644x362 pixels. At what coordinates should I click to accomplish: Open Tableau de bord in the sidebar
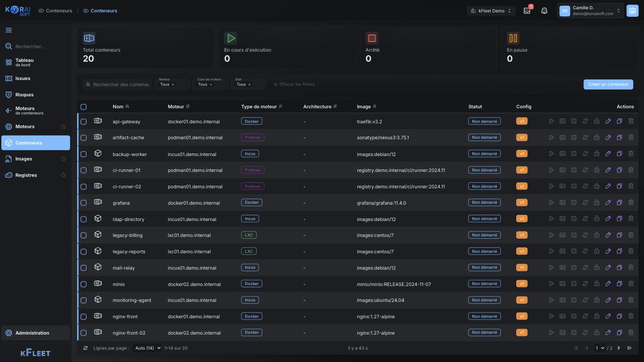point(35,62)
